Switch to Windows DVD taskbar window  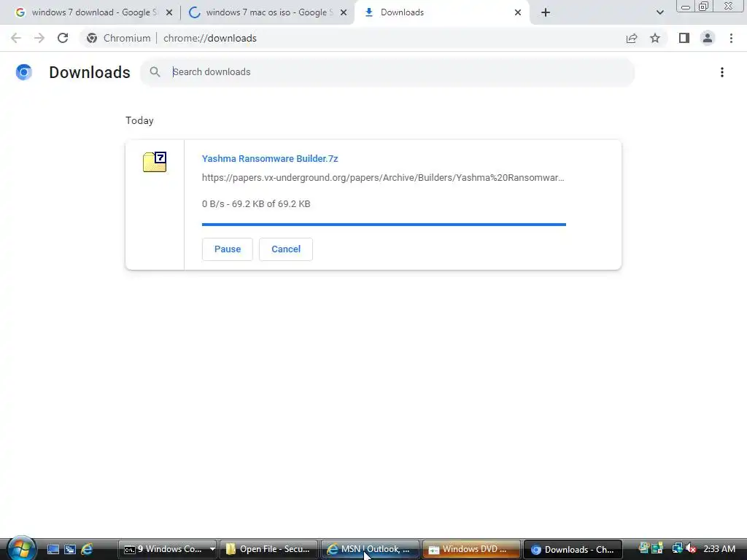[472, 549]
